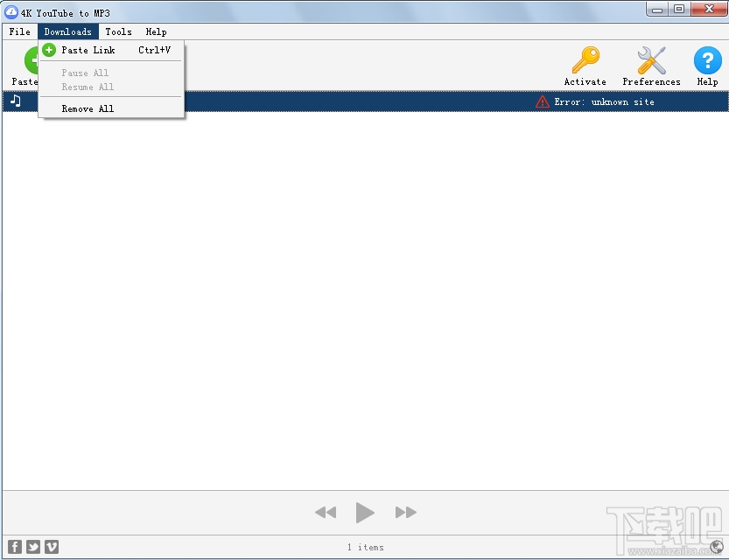The width and height of the screenshot is (729, 560).
Task: Click the Vimeo icon at the bottom
Action: coord(51,546)
